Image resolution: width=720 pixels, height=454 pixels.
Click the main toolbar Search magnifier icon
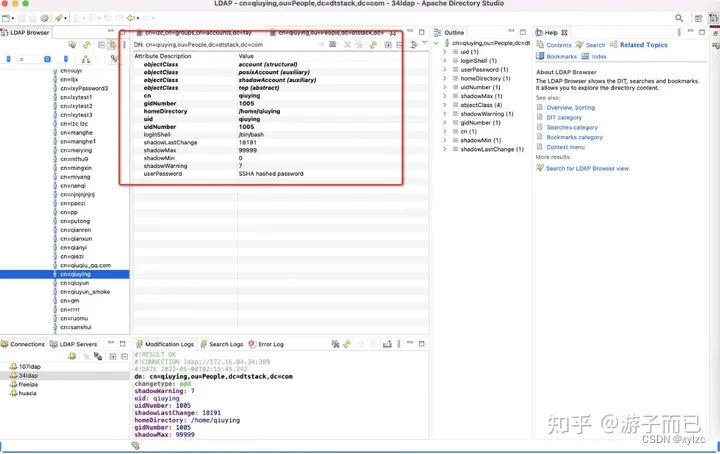(x=679, y=18)
